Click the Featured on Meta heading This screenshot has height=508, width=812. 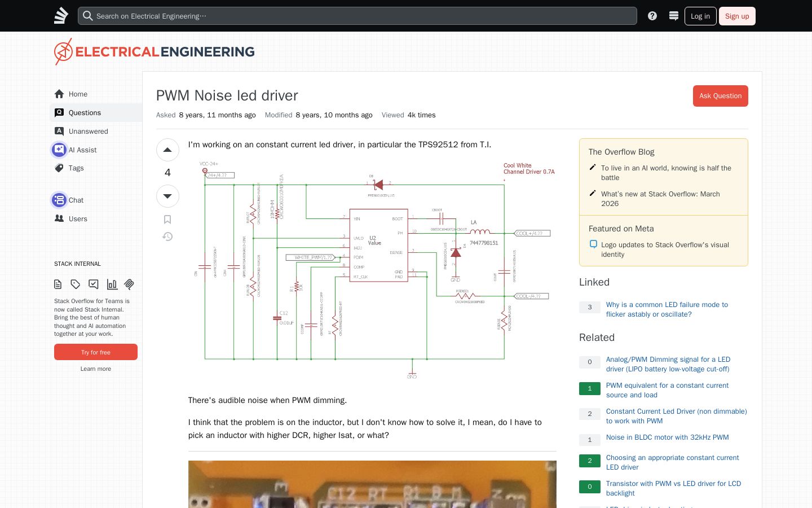coord(621,229)
